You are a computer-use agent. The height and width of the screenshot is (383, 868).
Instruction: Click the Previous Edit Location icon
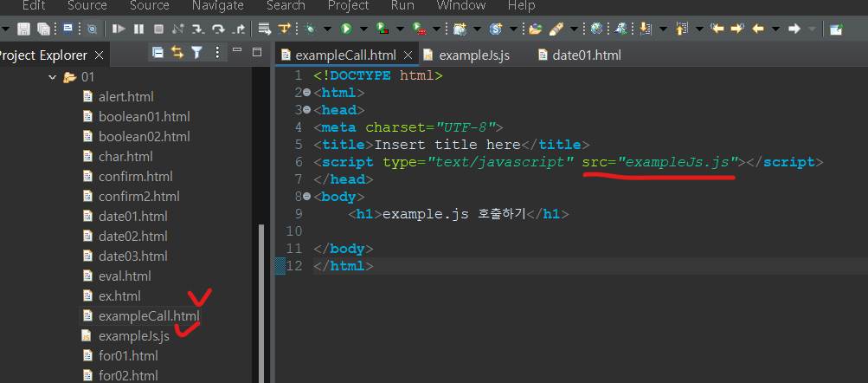point(717,29)
